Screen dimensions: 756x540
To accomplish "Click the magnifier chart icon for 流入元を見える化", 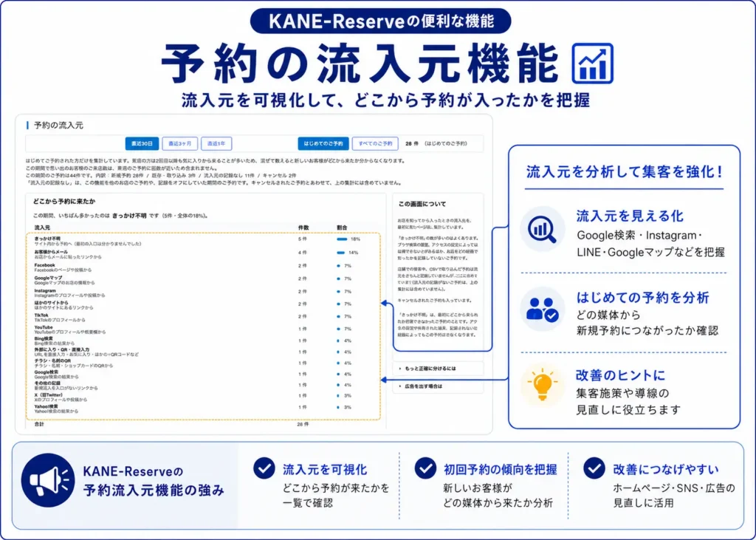I will (543, 229).
